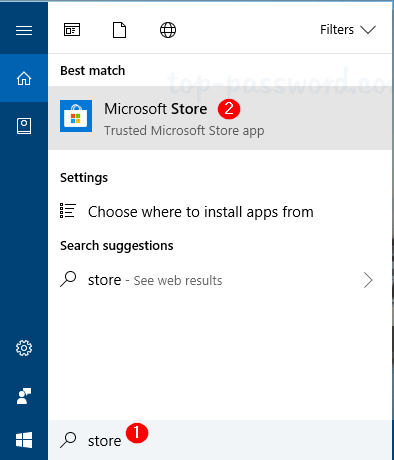394x460 pixels.
Task: Click the magnifier icon beside store suggestion
Action: pyautogui.click(x=68, y=279)
